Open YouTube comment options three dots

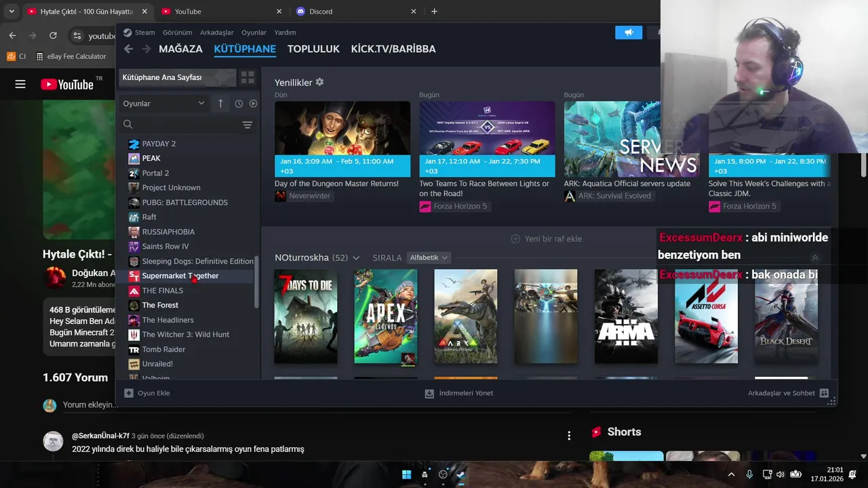[x=569, y=435]
